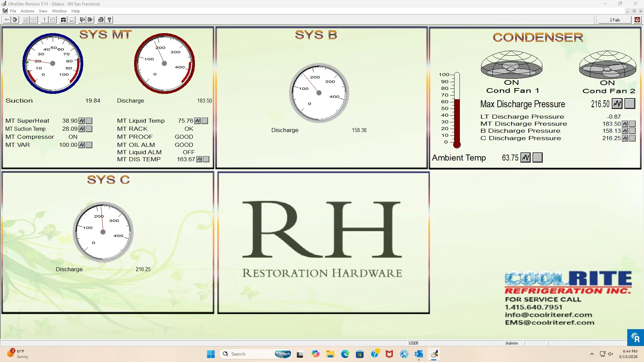Click the Windows Start button
This screenshot has height=362, width=644.
[211, 354]
